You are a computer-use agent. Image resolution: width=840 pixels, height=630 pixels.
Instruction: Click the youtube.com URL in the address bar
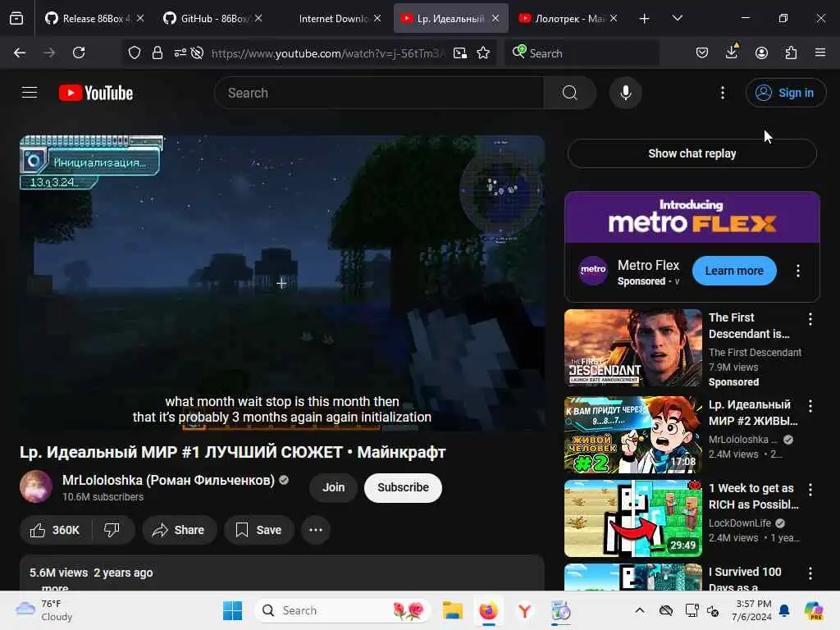tap(328, 53)
